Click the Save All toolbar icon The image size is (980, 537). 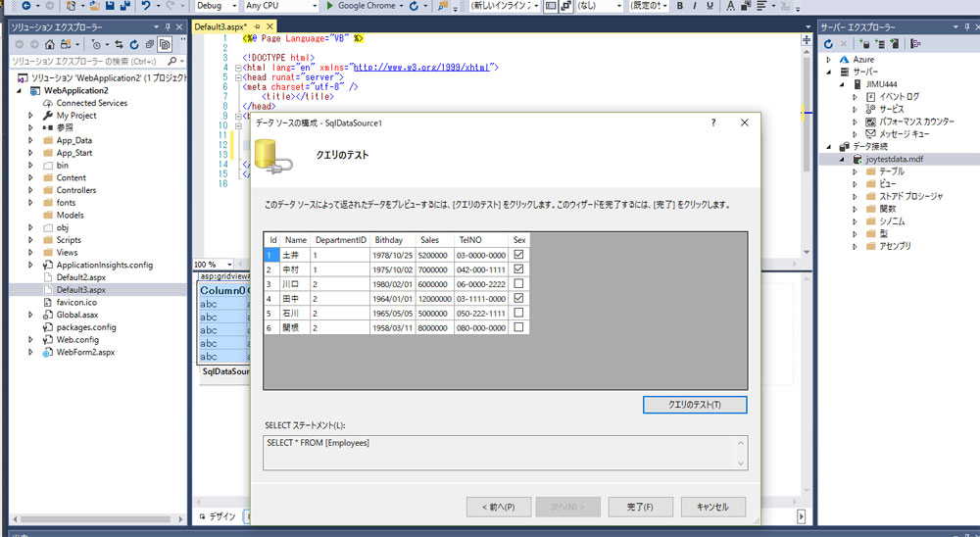coord(125,6)
